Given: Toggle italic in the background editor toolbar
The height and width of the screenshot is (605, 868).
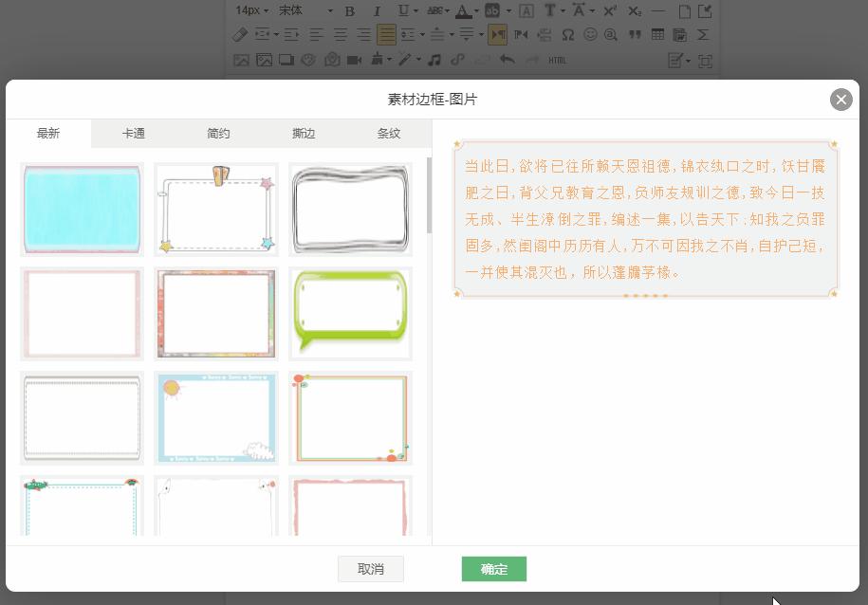Looking at the screenshot, I should [x=377, y=11].
